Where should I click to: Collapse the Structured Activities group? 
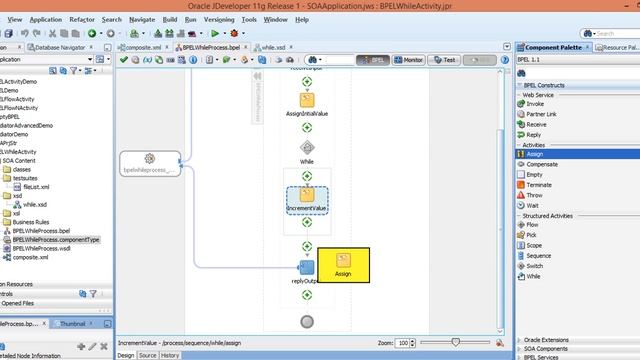tap(519, 216)
